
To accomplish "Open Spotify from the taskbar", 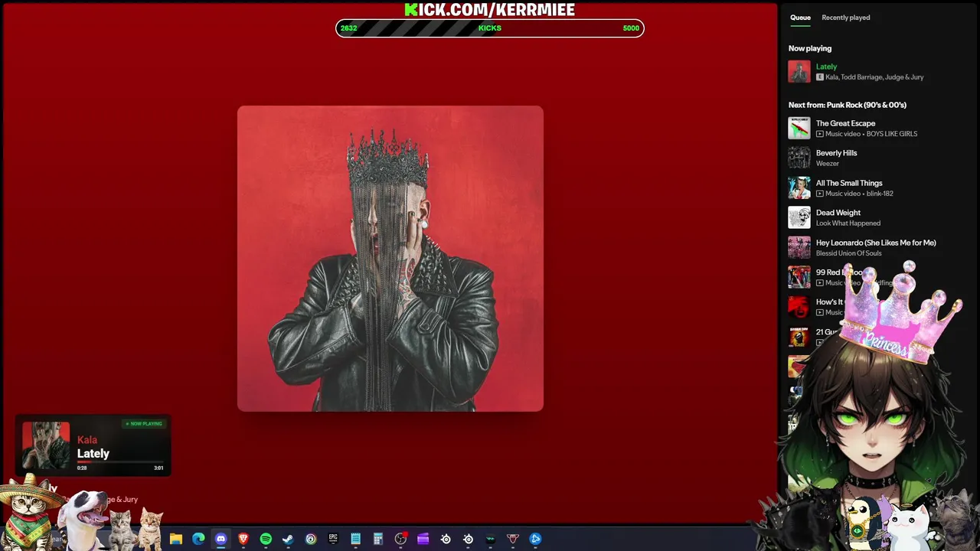I will pyautogui.click(x=266, y=539).
